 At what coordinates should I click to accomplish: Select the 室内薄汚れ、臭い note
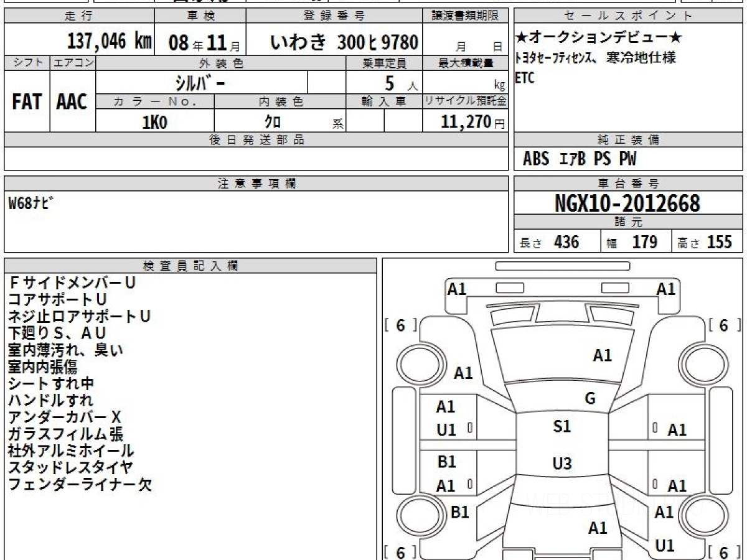(66, 350)
